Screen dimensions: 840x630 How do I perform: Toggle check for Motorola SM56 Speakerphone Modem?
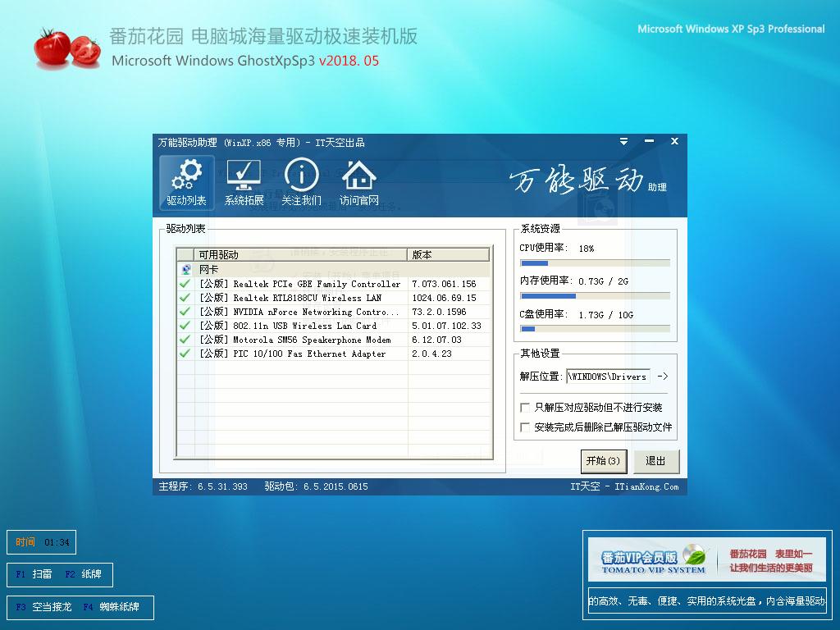[x=185, y=339]
